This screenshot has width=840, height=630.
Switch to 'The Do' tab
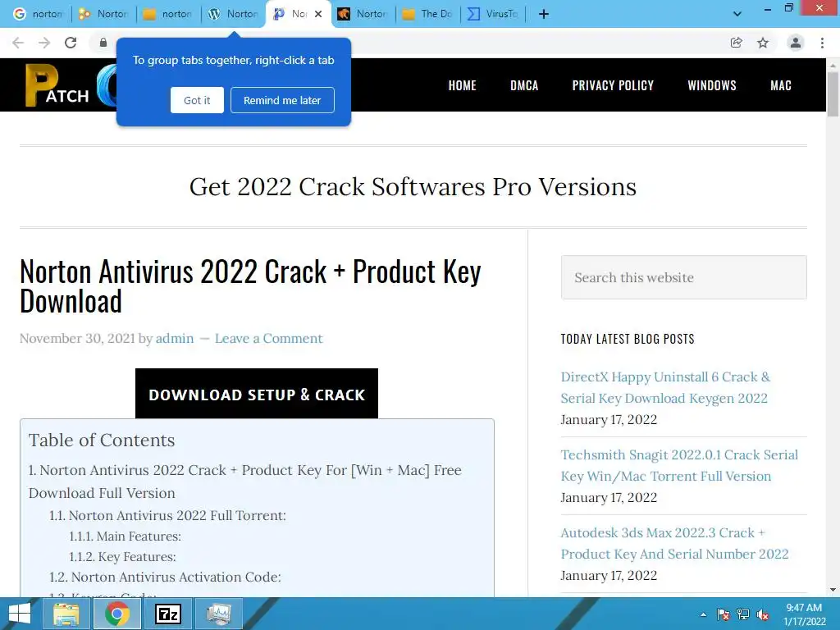[427, 14]
